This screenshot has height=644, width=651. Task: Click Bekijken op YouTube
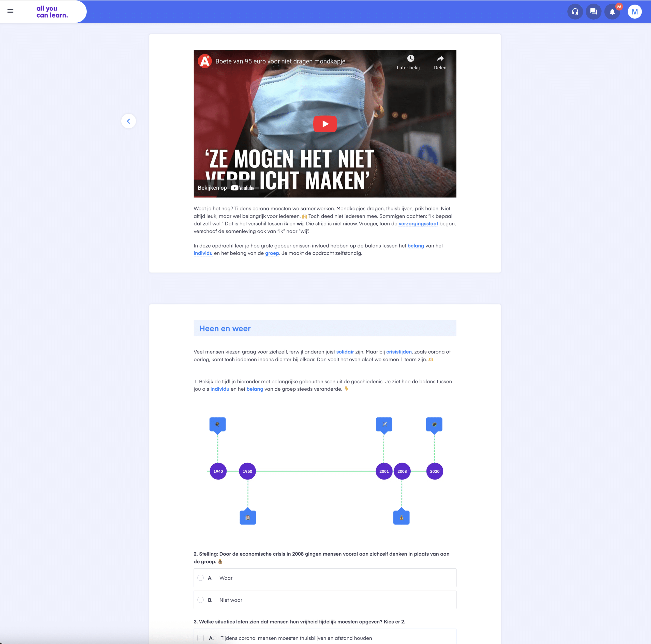(226, 188)
